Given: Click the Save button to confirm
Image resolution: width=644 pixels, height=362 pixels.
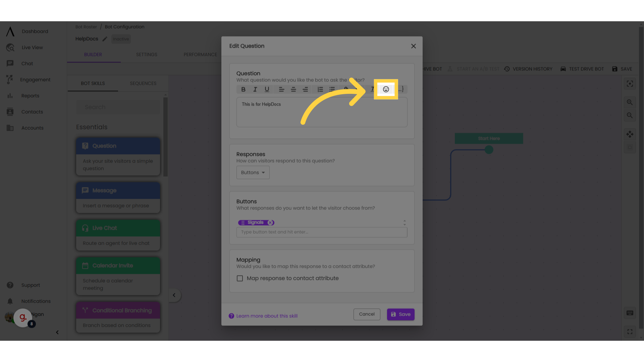Looking at the screenshot, I should 400,314.
